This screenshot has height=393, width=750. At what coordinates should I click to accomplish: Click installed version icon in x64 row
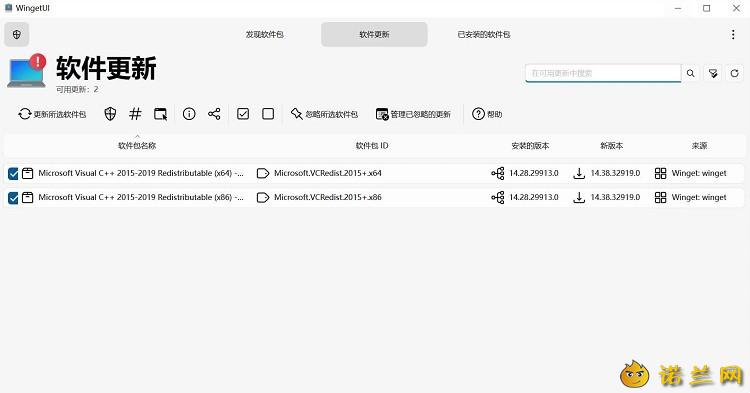(x=498, y=173)
